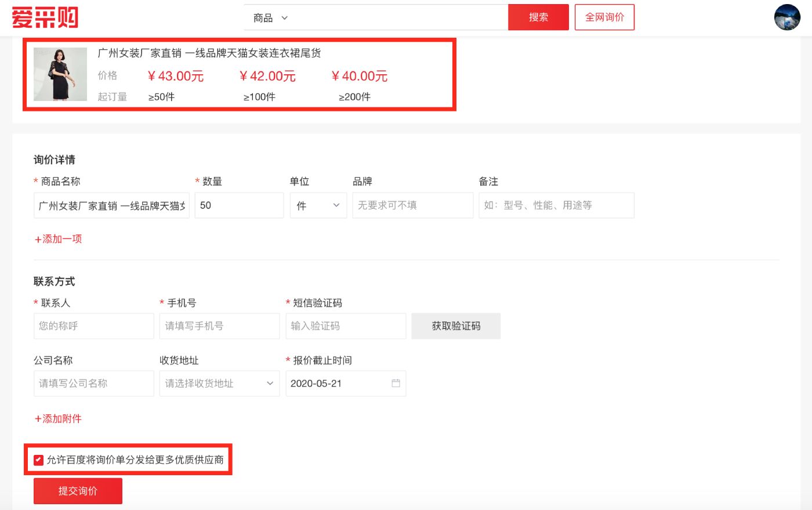
Task: Click the 品牌 brand input field
Action: [412, 205]
